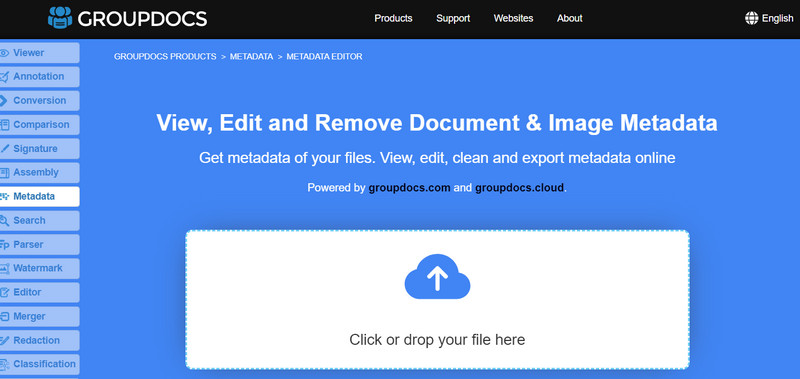This screenshot has width=800, height=379.
Task: Open the Signature app label
Action: click(35, 149)
